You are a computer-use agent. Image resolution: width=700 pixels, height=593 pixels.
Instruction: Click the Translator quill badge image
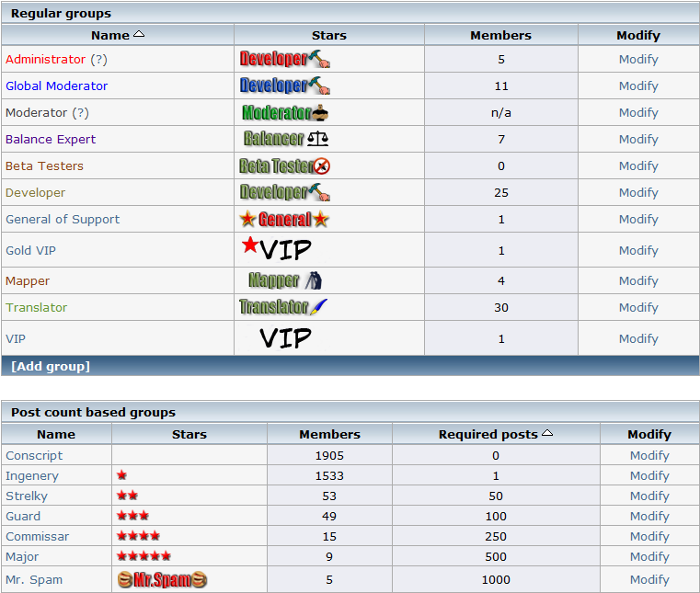[283, 307]
